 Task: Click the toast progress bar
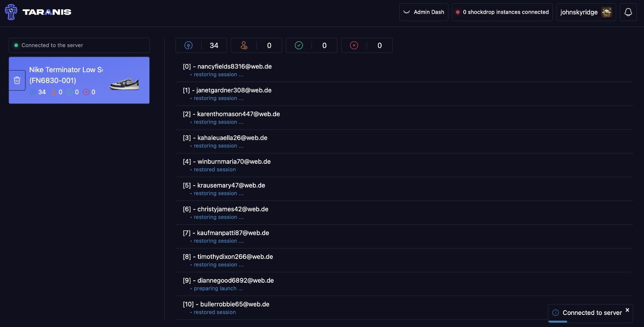click(x=558, y=321)
